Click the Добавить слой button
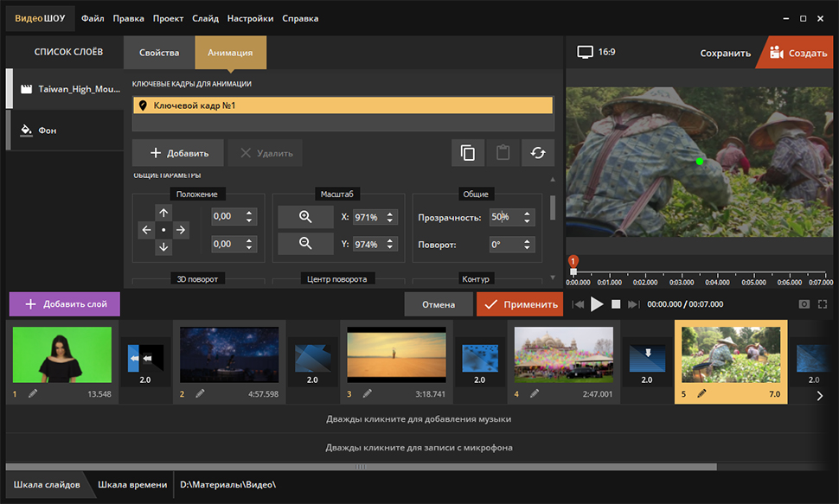The height and width of the screenshot is (504, 839). coord(65,304)
